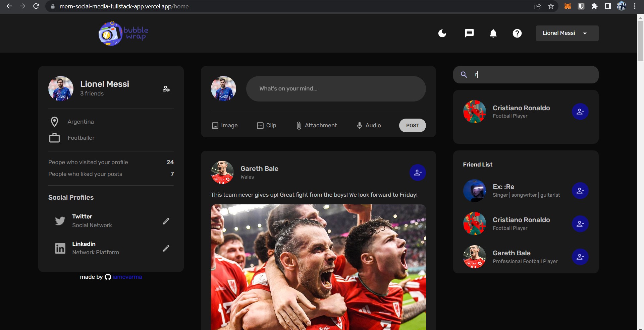644x330 pixels.
Task: Attach an image using the Image icon
Action: 224,125
